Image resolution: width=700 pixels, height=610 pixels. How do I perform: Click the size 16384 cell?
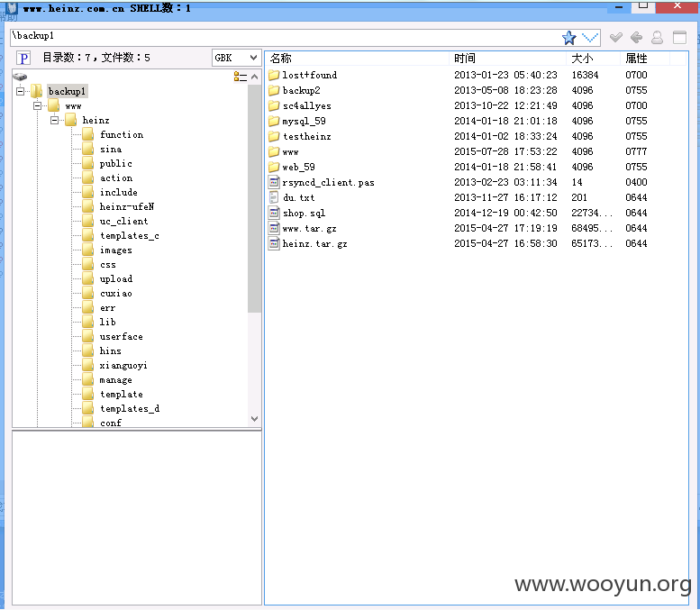point(585,75)
